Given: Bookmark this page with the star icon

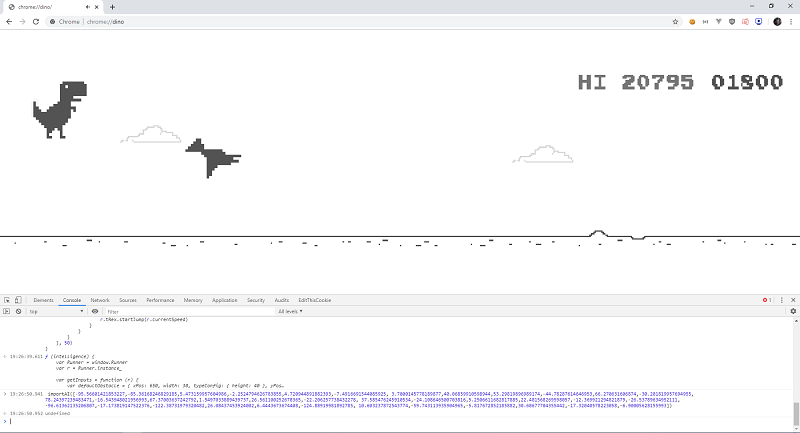Looking at the screenshot, I should (x=675, y=22).
